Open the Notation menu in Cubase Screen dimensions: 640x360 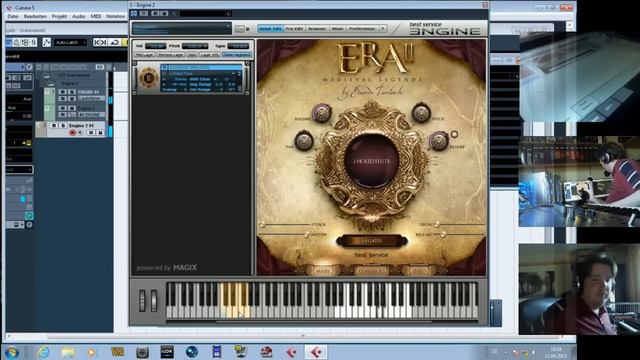point(116,16)
